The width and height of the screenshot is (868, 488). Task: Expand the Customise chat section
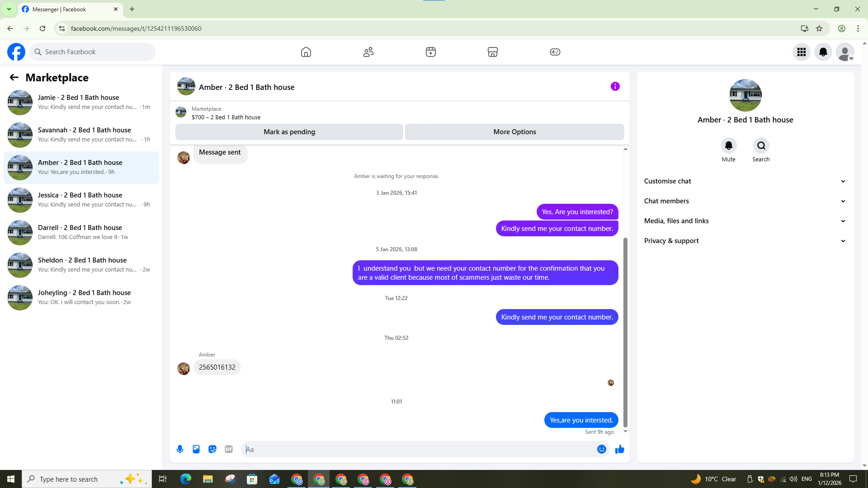coord(745,181)
